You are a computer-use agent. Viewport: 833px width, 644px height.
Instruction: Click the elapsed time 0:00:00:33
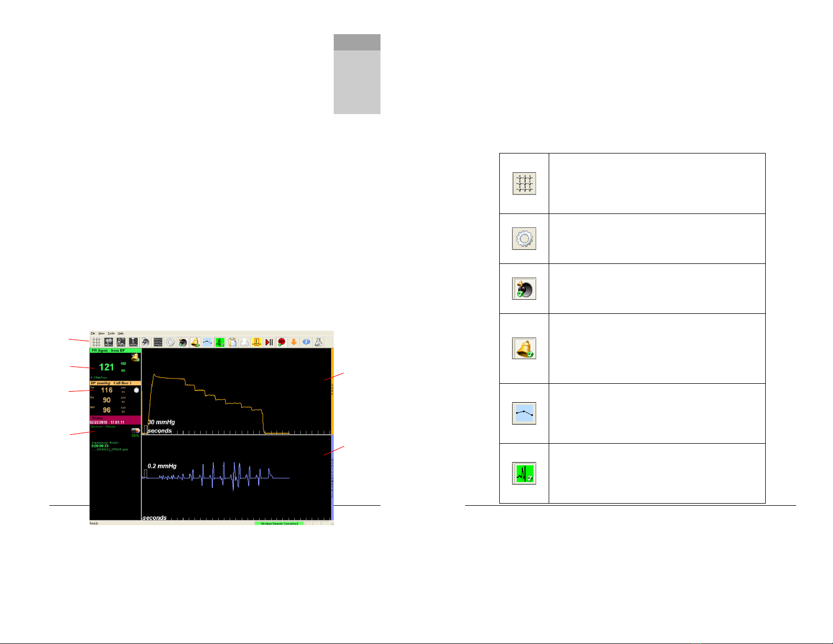(100, 446)
